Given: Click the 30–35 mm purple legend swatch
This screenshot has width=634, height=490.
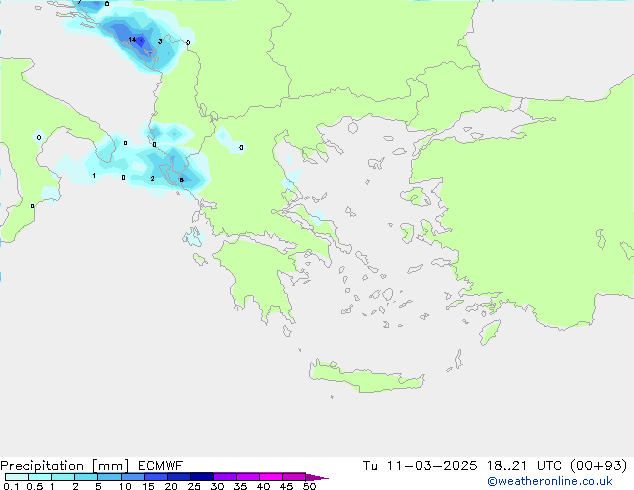Looking at the screenshot, I should tap(224, 477).
